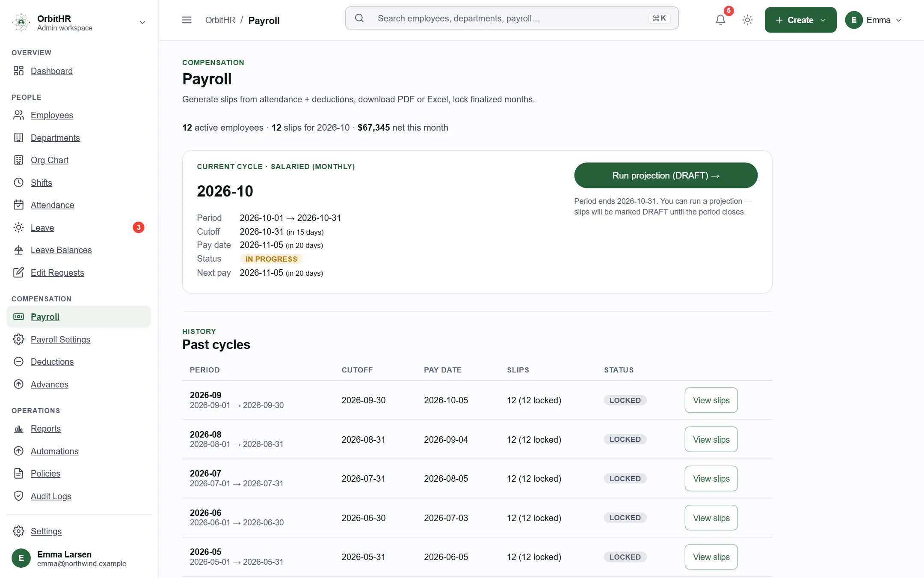View slips for 2026-05 cycle
924x578 pixels.
(x=711, y=557)
